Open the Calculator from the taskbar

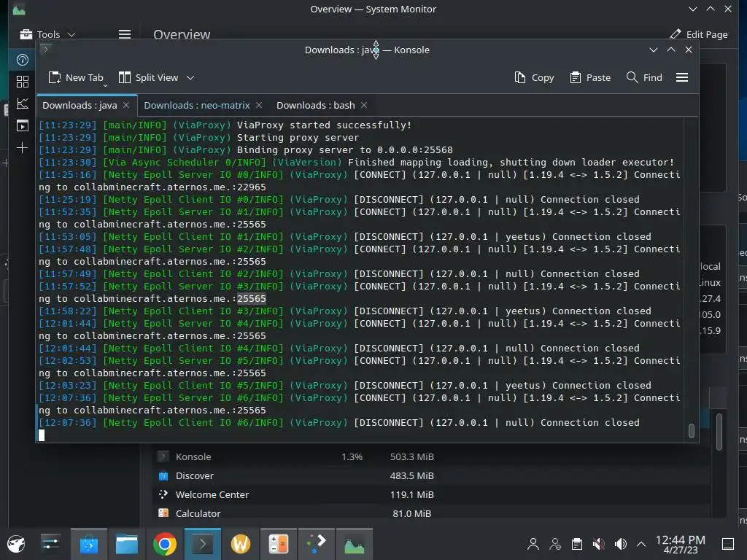(x=279, y=544)
